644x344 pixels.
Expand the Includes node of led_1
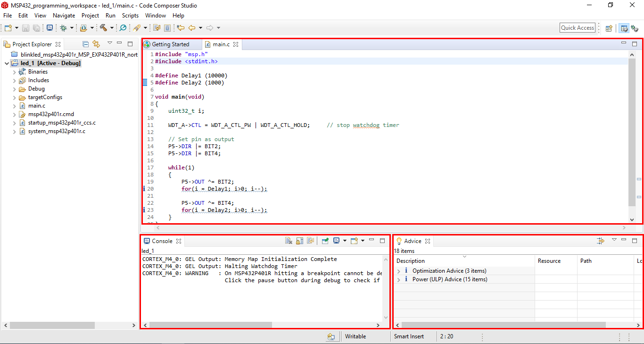pos(14,80)
